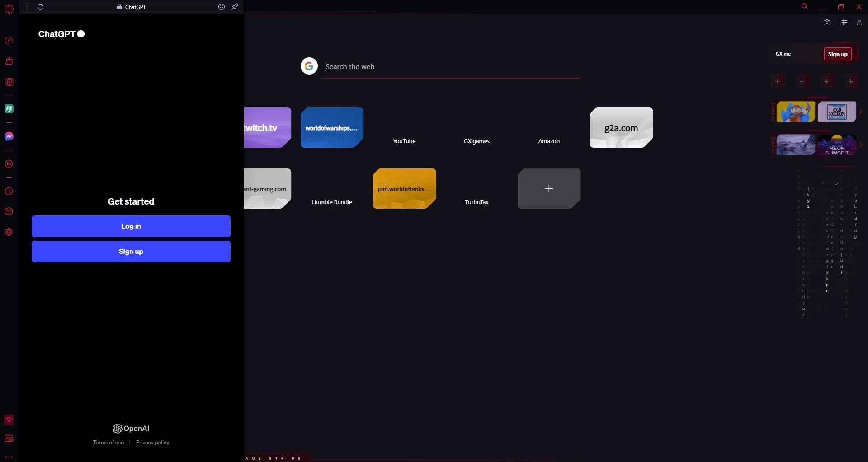Click the ChatGPT sidebar icon
The image size is (868, 462).
tap(9, 109)
